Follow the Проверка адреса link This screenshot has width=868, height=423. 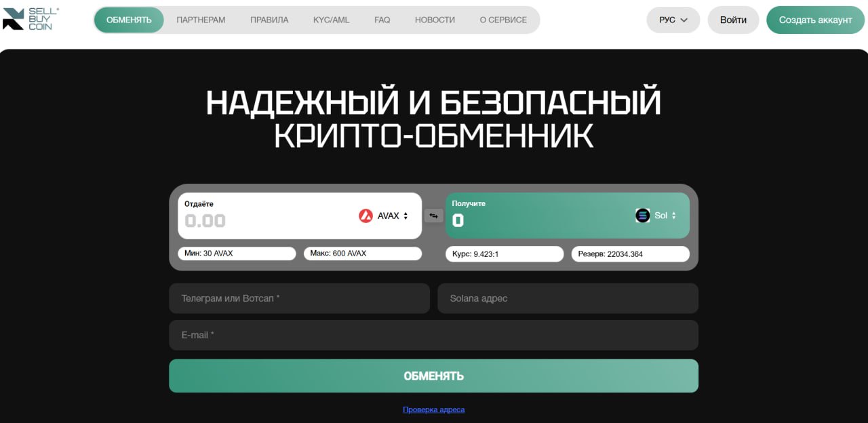pyautogui.click(x=433, y=409)
